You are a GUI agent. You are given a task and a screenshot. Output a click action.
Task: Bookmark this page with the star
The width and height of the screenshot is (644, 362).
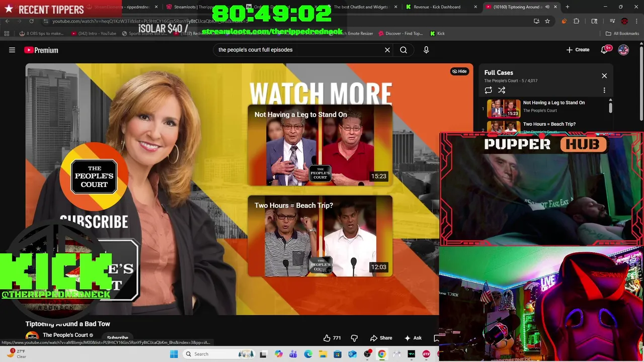547,21
